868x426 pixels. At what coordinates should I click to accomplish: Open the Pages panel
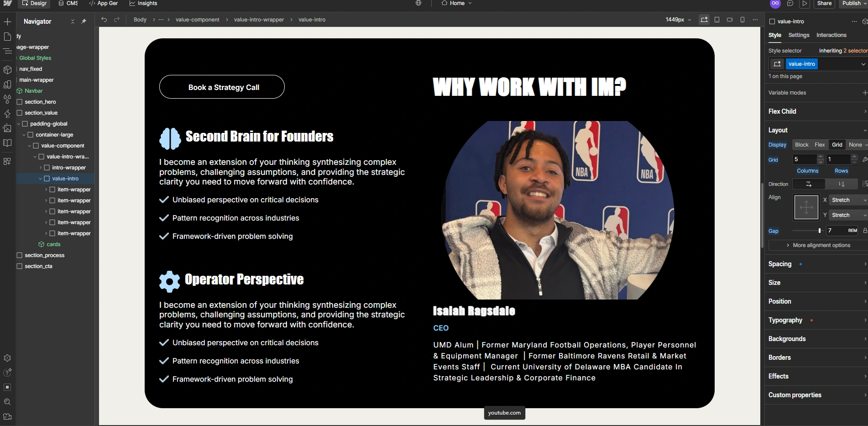(x=7, y=37)
